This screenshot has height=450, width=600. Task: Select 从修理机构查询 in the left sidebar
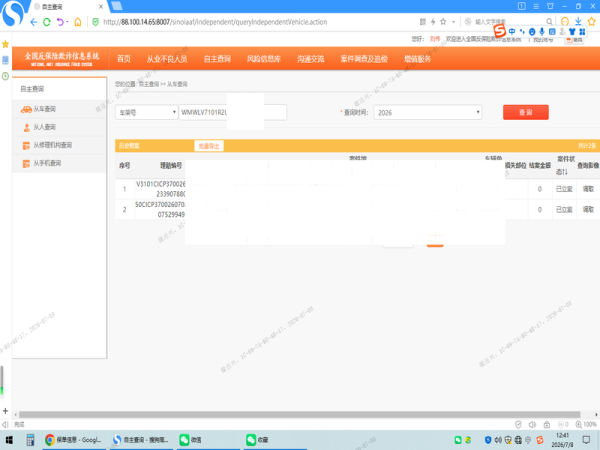tap(59, 145)
